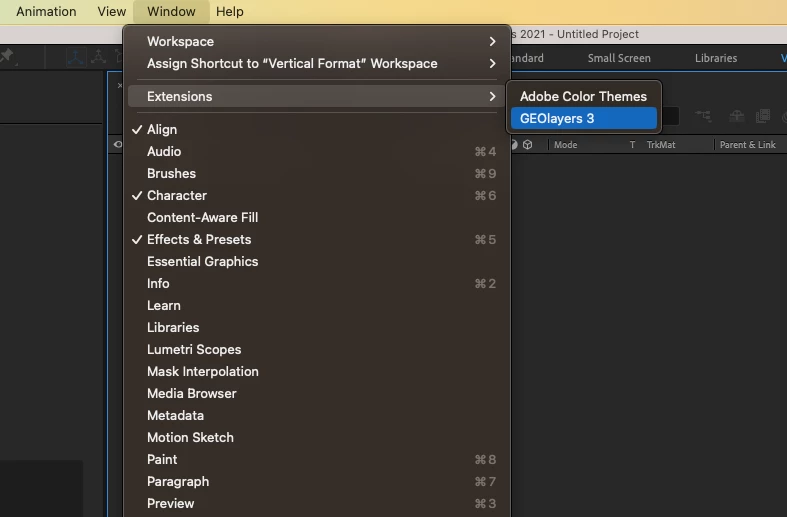Toggle the Effects & Presets panel item
Screen dimensions: 787x517
(316, 239)
